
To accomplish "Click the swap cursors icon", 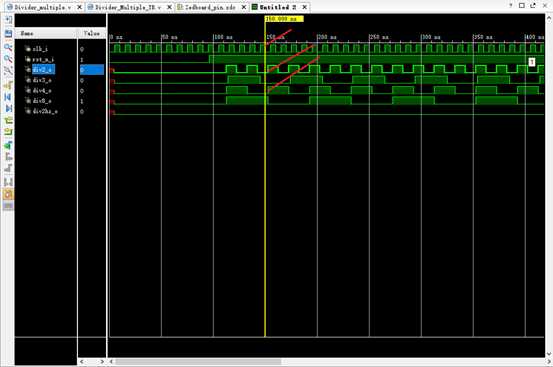I will 8,182.
